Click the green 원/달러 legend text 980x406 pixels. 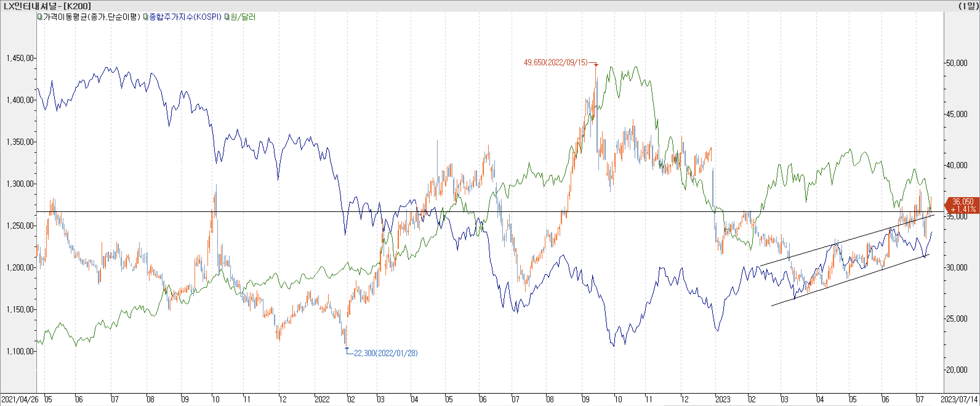(x=243, y=17)
